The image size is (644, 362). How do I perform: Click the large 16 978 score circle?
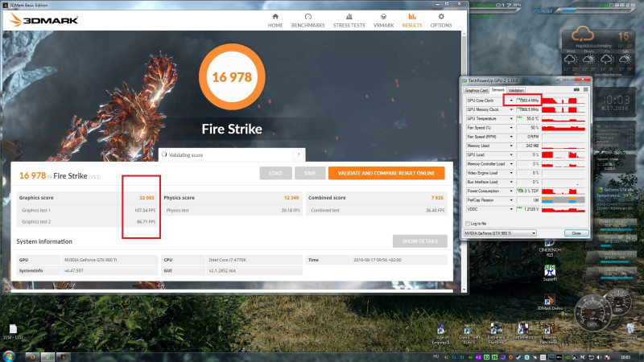[x=232, y=76]
